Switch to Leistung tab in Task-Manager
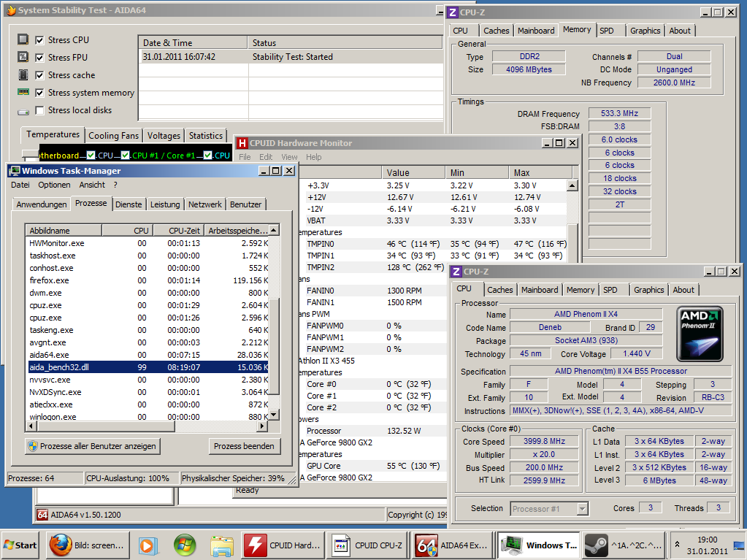The height and width of the screenshot is (560, 747). point(165,204)
